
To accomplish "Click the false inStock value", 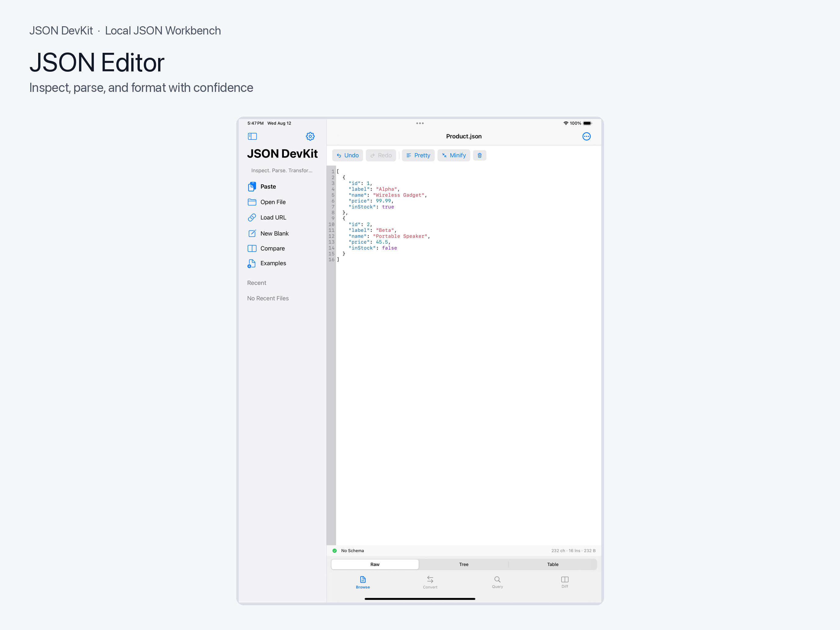I will [389, 248].
